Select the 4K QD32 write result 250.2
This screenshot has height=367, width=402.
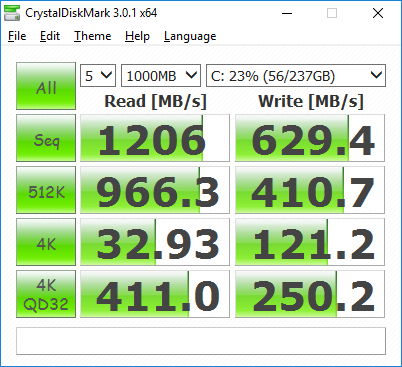(x=310, y=294)
